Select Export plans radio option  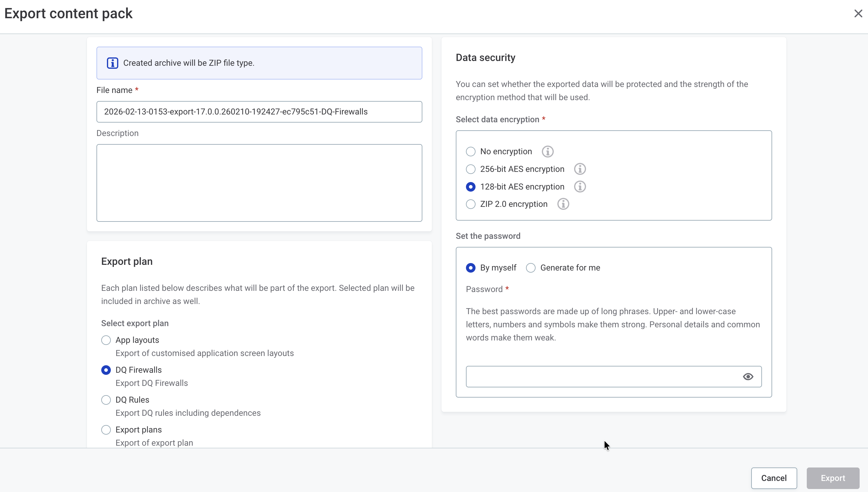click(106, 430)
